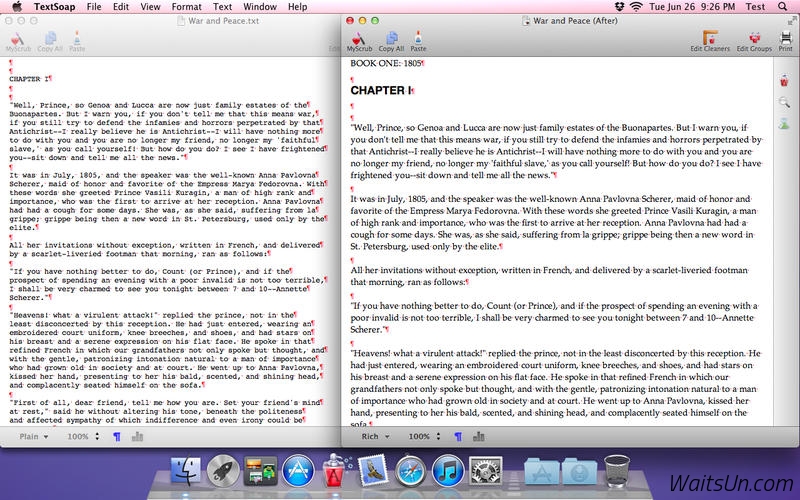Show statistics chart icon in After window
Viewport: 800px width, 500px height.
(x=479, y=436)
